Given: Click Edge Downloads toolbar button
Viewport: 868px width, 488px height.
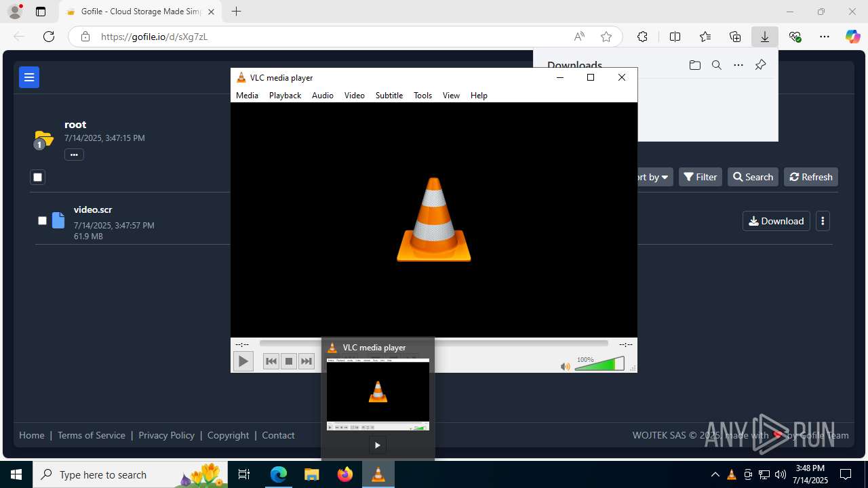Looking at the screenshot, I should point(765,37).
